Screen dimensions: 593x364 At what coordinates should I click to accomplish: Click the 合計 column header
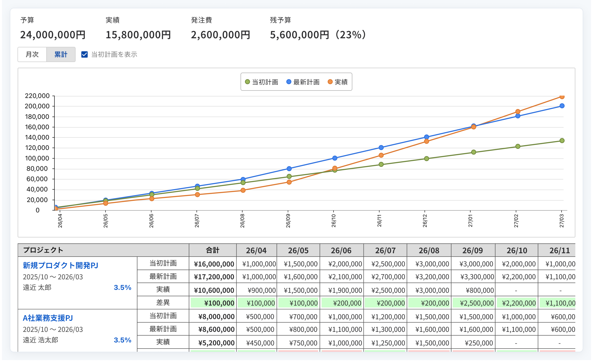213,250
